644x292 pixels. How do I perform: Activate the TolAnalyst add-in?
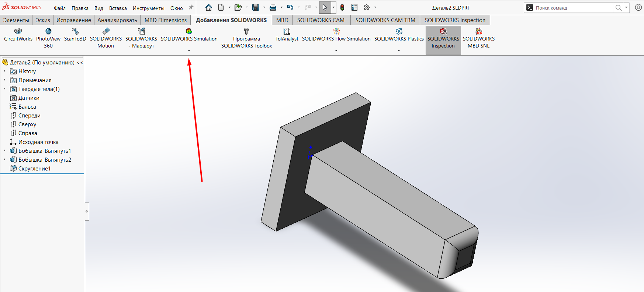pyautogui.click(x=287, y=35)
